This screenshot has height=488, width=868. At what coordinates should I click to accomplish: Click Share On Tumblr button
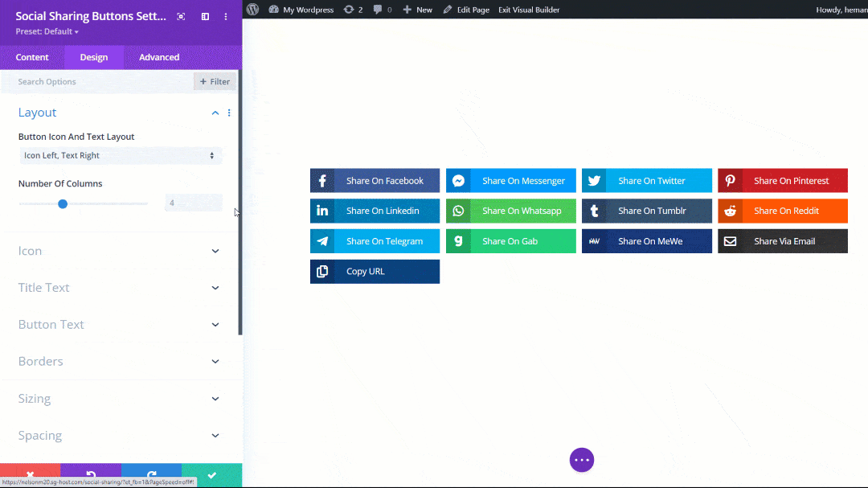(x=646, y=211)
